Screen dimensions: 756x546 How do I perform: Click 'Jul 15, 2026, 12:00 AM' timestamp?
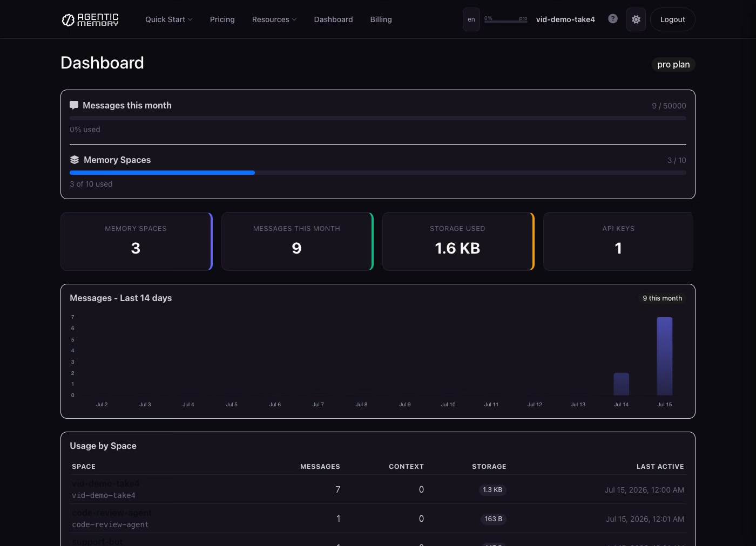click(x=644, y=490)
